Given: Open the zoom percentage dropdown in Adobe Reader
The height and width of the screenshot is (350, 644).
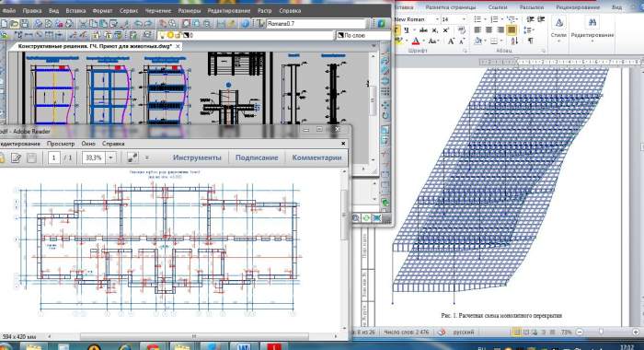Looking at the screenshot, I should coord(110,157).
